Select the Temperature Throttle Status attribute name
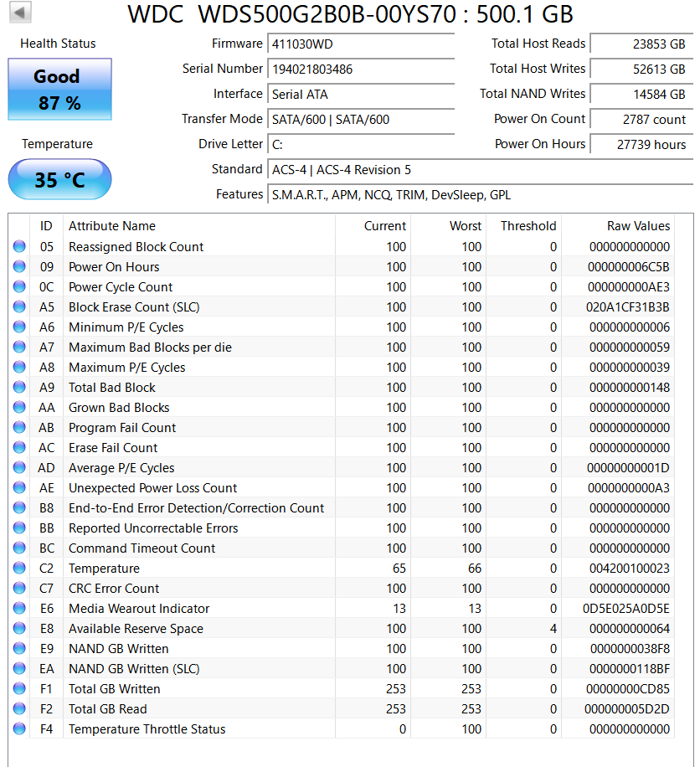The width and height of the screenshot is (700, 767). click(147, 728)
